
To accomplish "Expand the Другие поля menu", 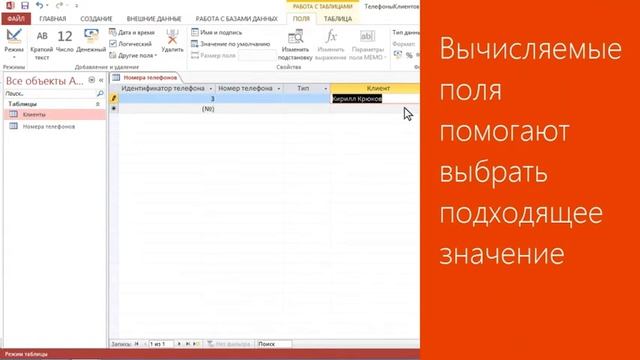I will pyautogui.click(x=133, y=55).
